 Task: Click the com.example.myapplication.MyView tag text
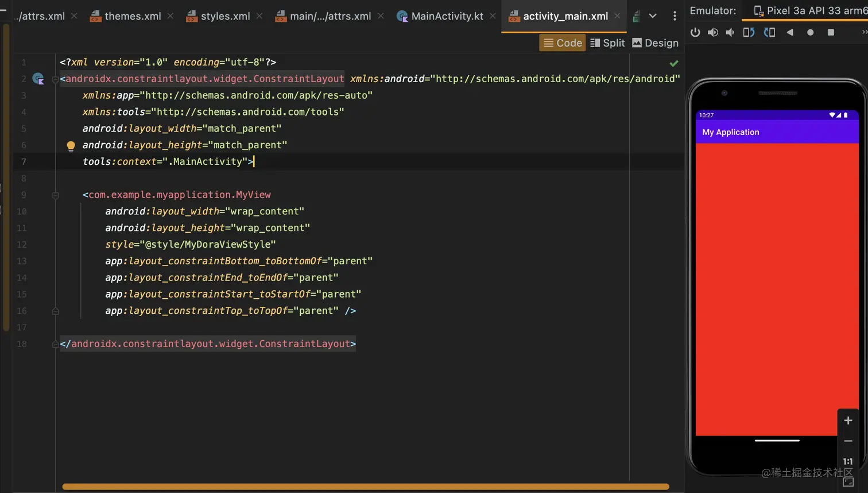[x=180, y=195]
